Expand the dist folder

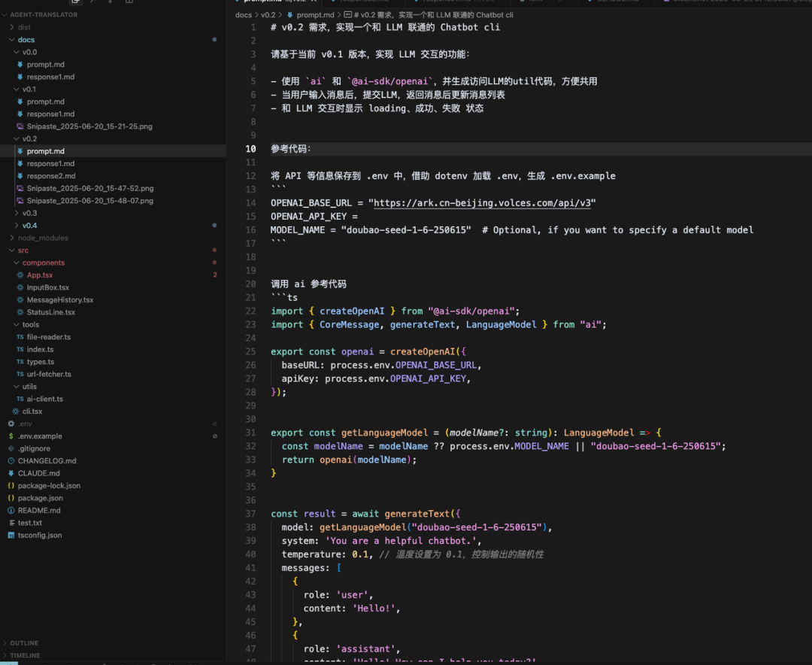click(x=12, y=28)
